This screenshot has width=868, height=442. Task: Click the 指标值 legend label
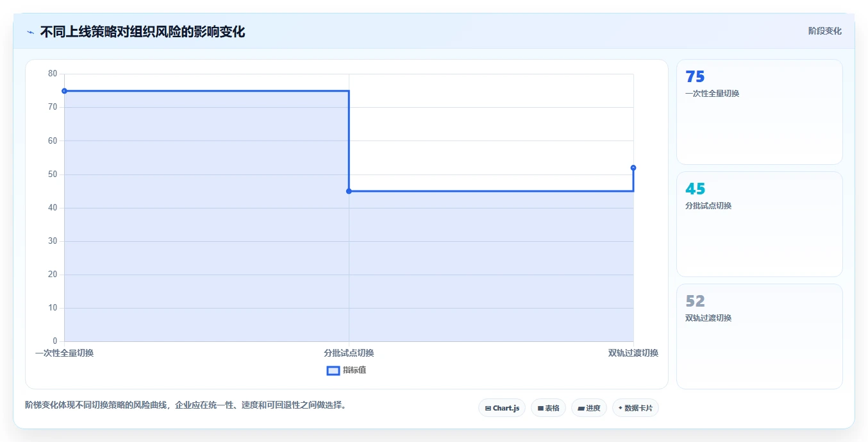coord(355,370)
